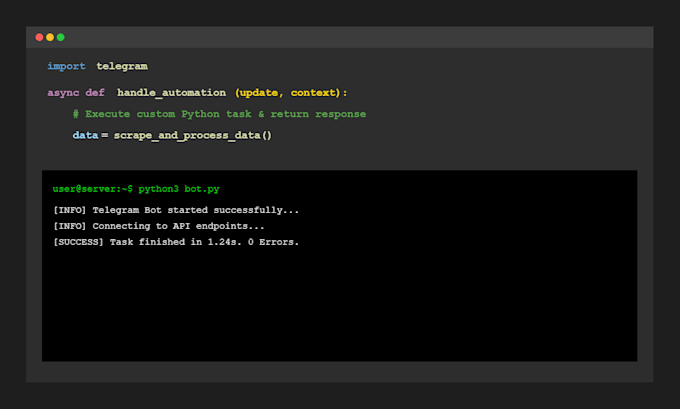The height and width of the screenshot is (409, 680).
Task: Click the 'def' keyword
Action: point(95,93)
